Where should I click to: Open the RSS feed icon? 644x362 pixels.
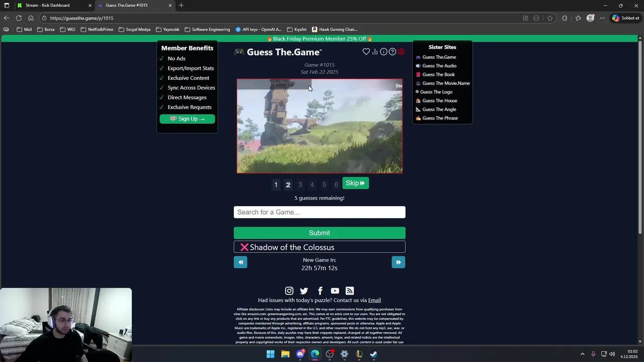(x=350, y=291)
